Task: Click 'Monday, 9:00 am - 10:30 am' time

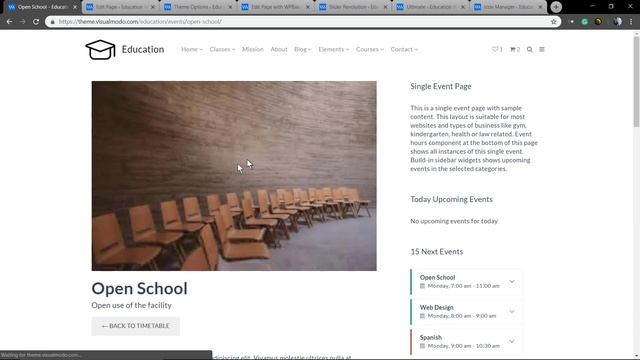Action: [x=464, y=346]
